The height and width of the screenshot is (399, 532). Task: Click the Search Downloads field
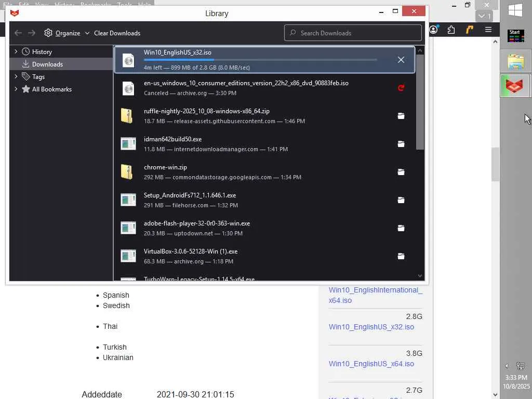353,33
